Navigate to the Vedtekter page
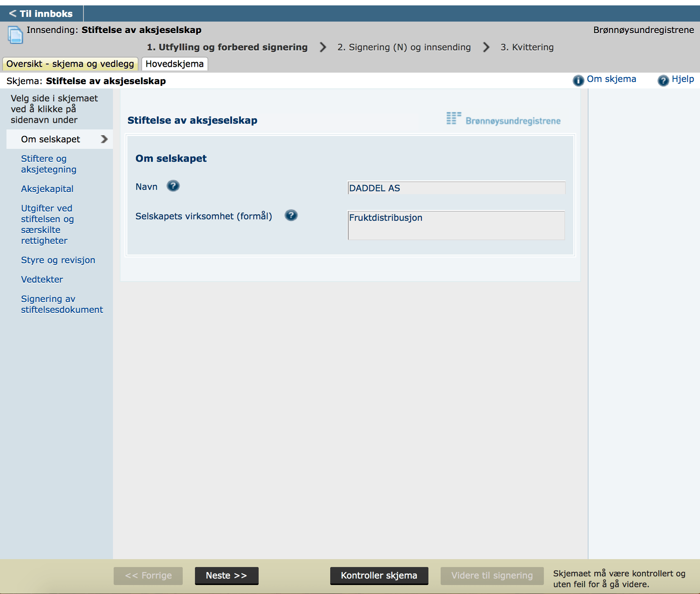 click(x=42, y=279)
